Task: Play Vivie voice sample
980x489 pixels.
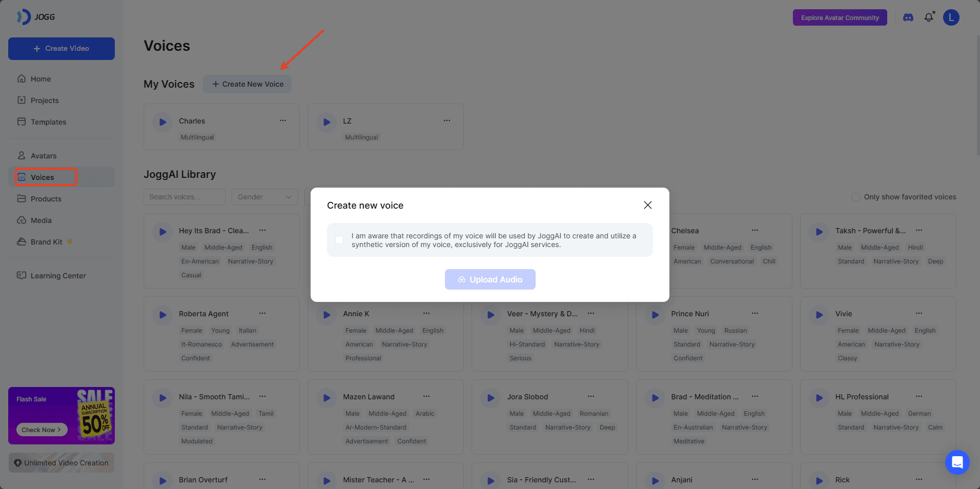Action: [819, 315]
